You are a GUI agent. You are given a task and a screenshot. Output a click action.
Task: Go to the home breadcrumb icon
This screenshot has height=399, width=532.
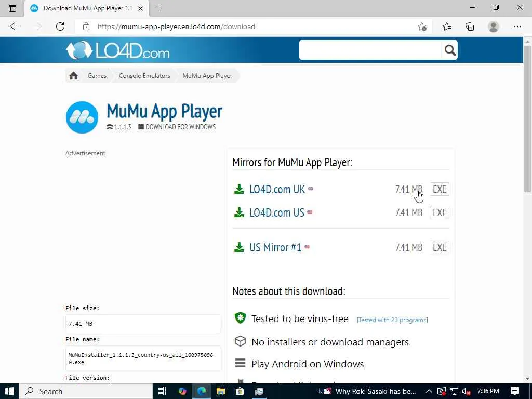(73, 76)
